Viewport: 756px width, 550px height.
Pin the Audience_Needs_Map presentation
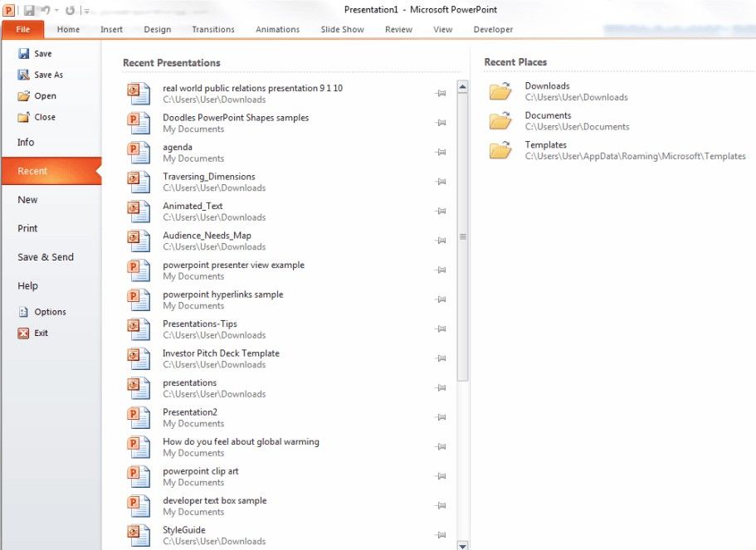click(440, 240)
